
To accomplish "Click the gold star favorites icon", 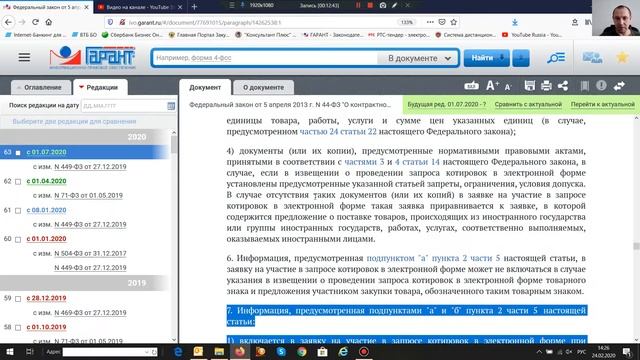I will [622, 58].
